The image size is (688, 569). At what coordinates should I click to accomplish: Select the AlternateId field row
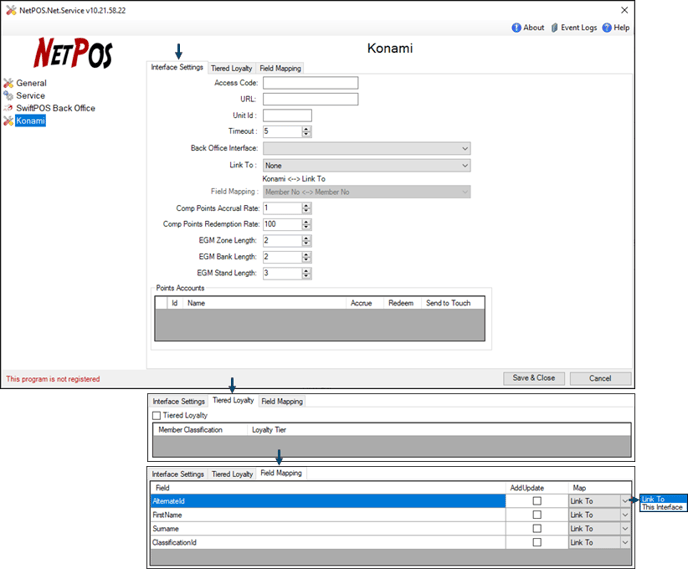(x=328, y=501)
